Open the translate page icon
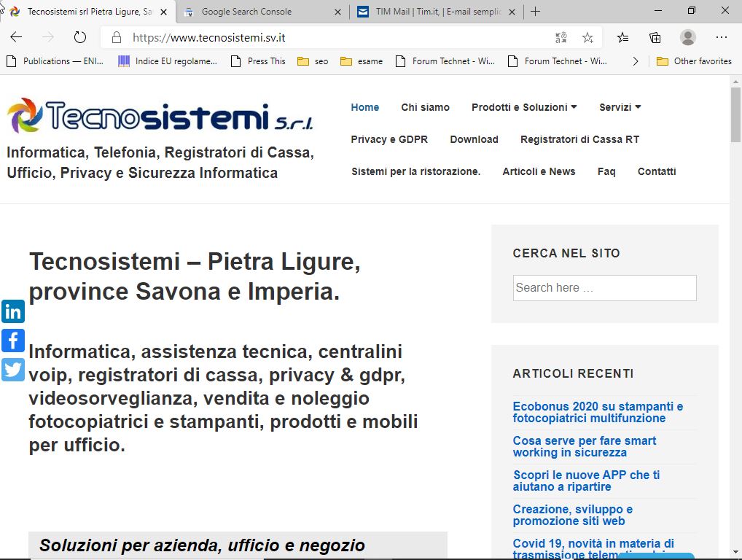The width and height of the screenshot is (742, 560). pos(561,37)
